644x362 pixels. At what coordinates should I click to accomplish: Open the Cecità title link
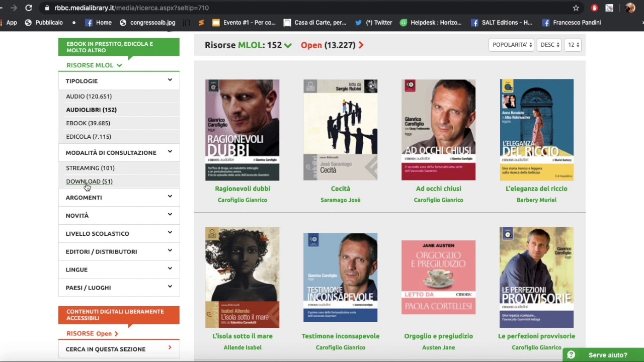click(341, 189)
